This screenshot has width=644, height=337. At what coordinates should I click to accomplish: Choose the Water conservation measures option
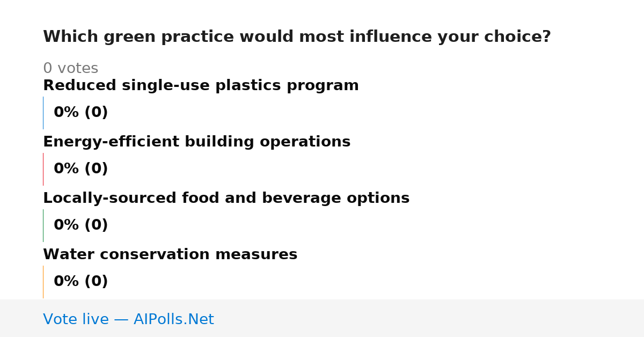170,254
